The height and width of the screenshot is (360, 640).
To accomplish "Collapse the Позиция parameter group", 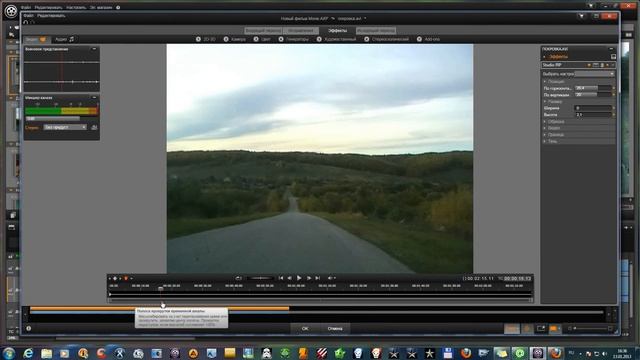I will [545, 82].
